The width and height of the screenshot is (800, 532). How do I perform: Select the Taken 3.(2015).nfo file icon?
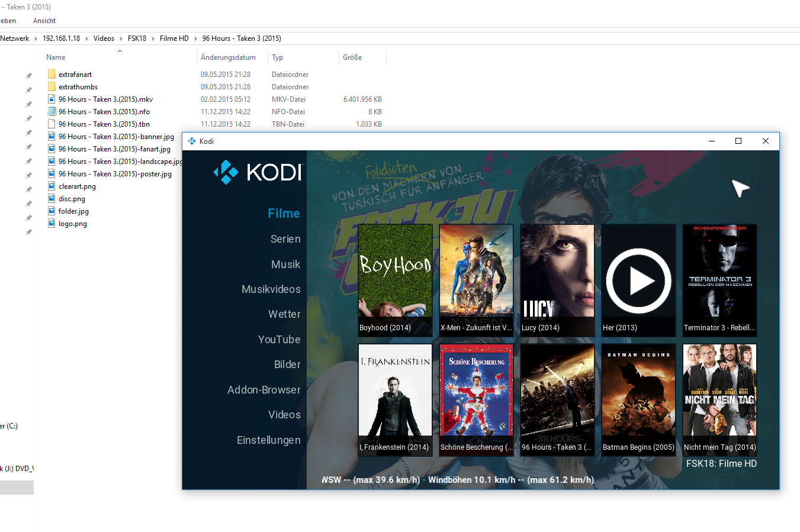[x=52, y=112]
